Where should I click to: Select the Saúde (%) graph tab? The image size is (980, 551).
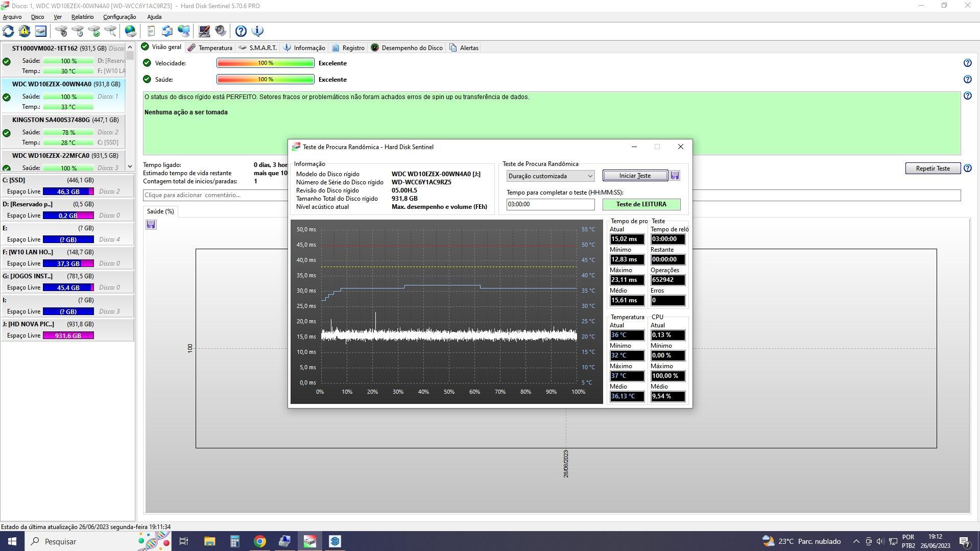point(160,211)
